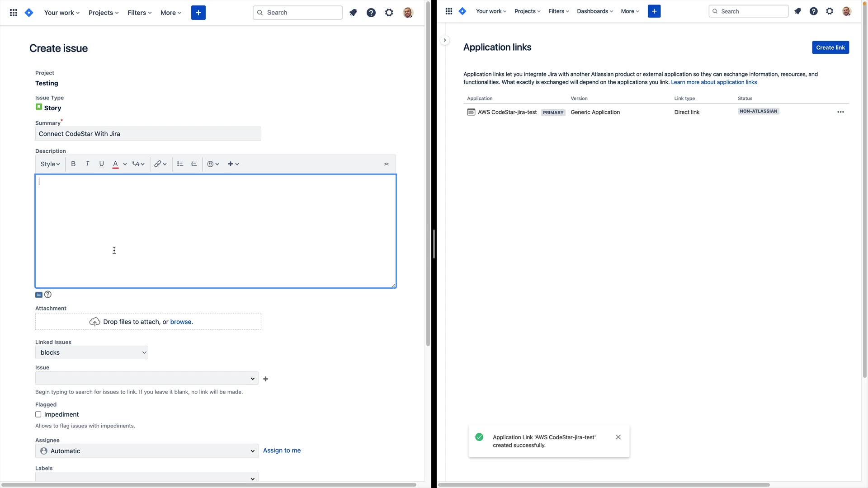Click the underline formatting icon

click(x=101, y=164)
